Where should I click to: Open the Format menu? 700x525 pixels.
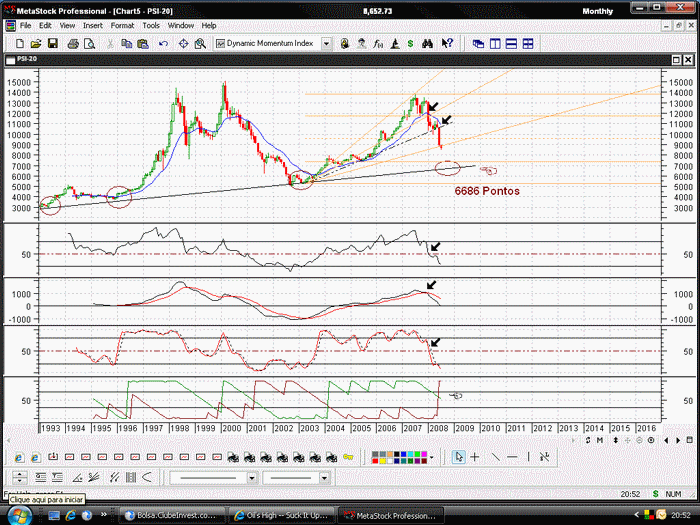(x=122, y=25)
